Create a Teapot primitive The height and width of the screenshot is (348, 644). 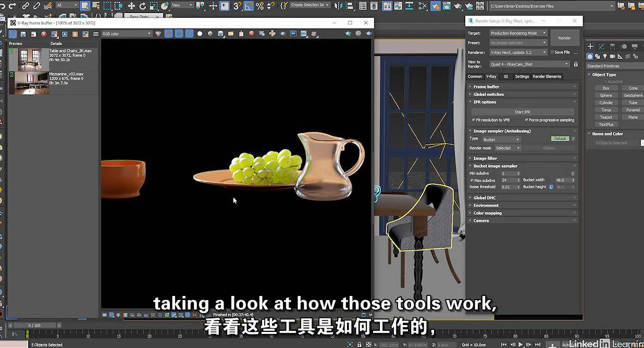606,117
